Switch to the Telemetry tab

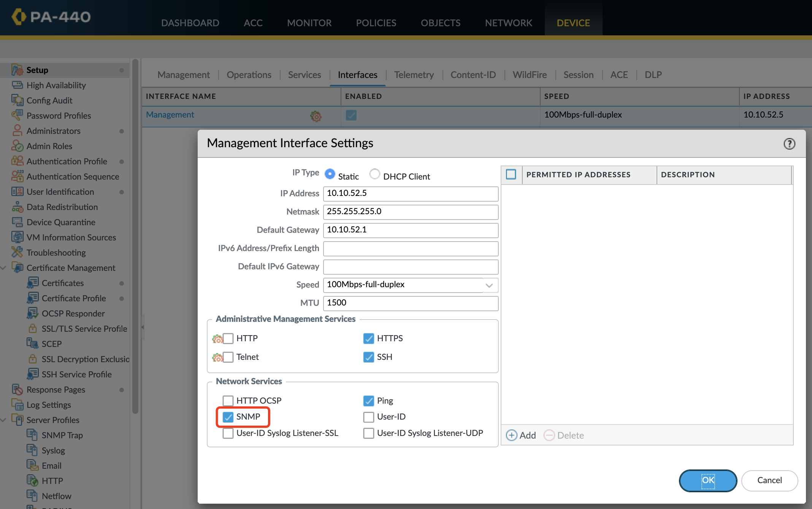(413, 74)
